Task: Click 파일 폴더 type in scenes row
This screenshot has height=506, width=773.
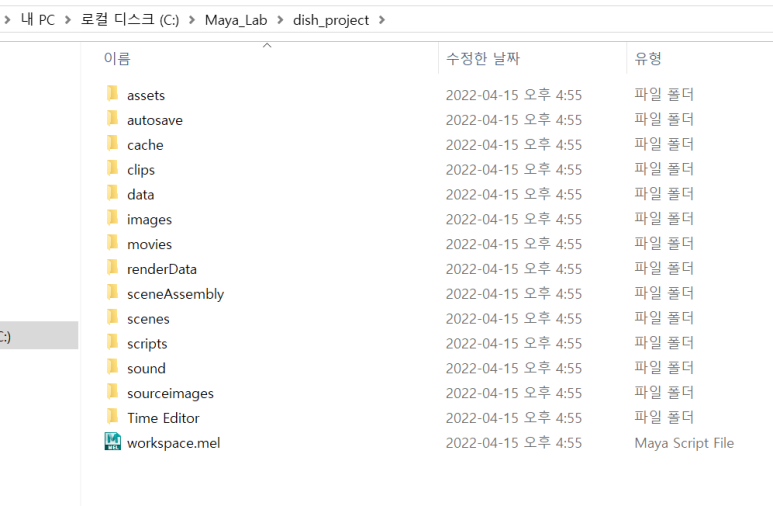Action: coord(664,319)
